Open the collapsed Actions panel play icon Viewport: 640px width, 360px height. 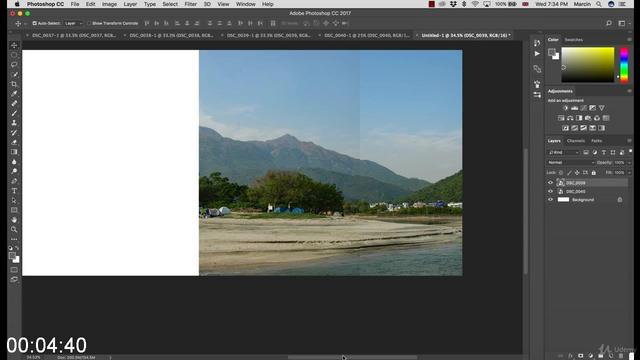pos(537,53)
